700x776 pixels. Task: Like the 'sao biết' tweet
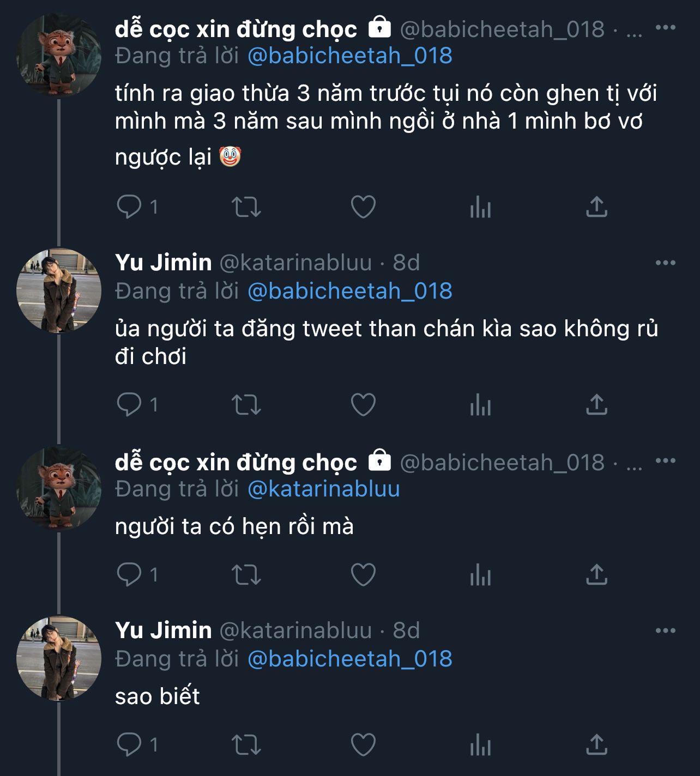(363, 745)
